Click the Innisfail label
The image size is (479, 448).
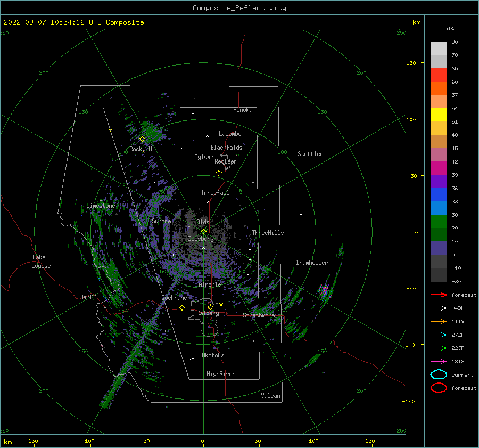point(215,193)
